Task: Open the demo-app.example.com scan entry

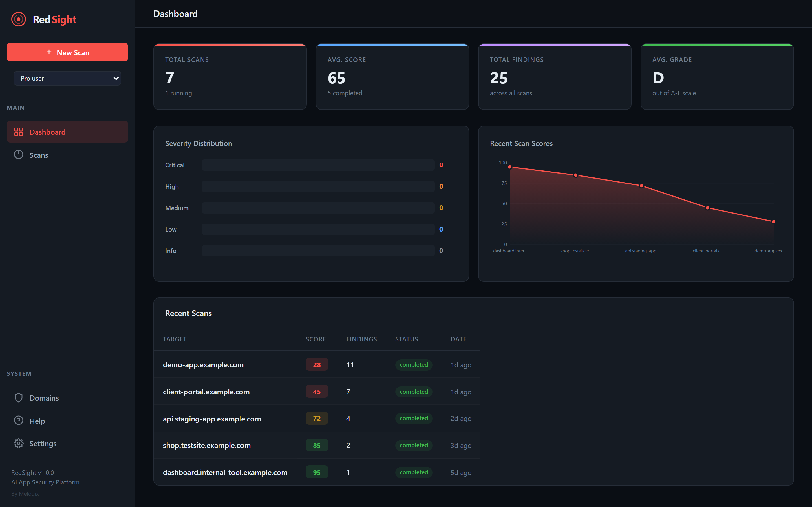Action: [203, 364]
